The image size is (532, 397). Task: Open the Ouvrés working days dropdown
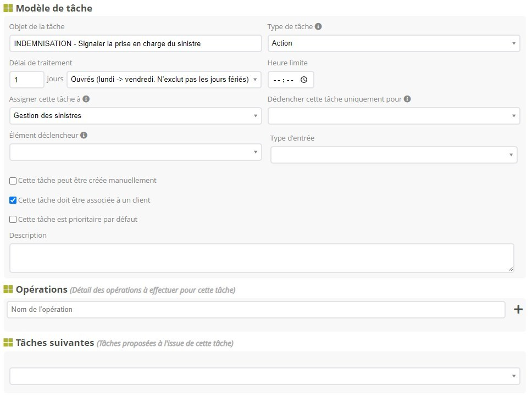point(164,80)
